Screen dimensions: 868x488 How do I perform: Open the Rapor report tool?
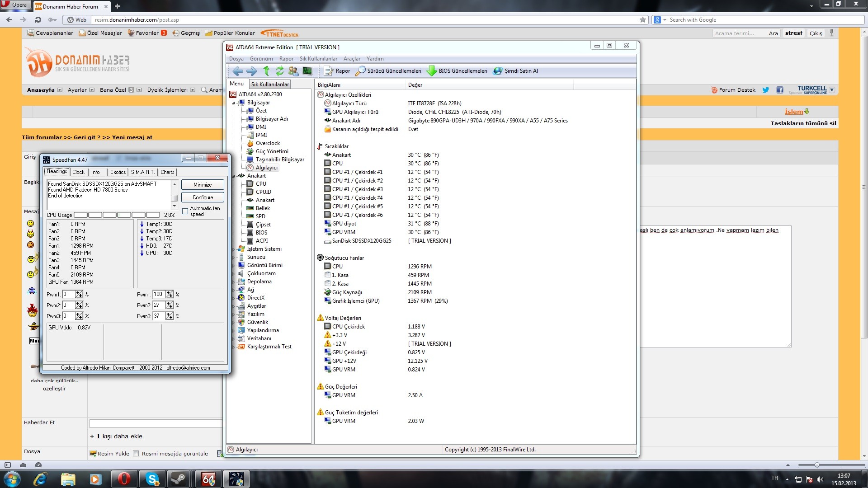pos(337,71)
